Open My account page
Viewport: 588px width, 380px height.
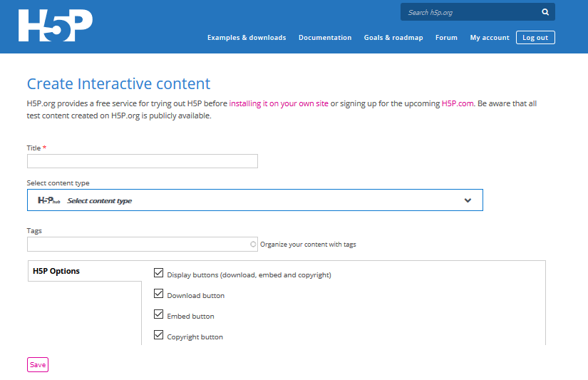pyautogui.click(x=489, y=38)
